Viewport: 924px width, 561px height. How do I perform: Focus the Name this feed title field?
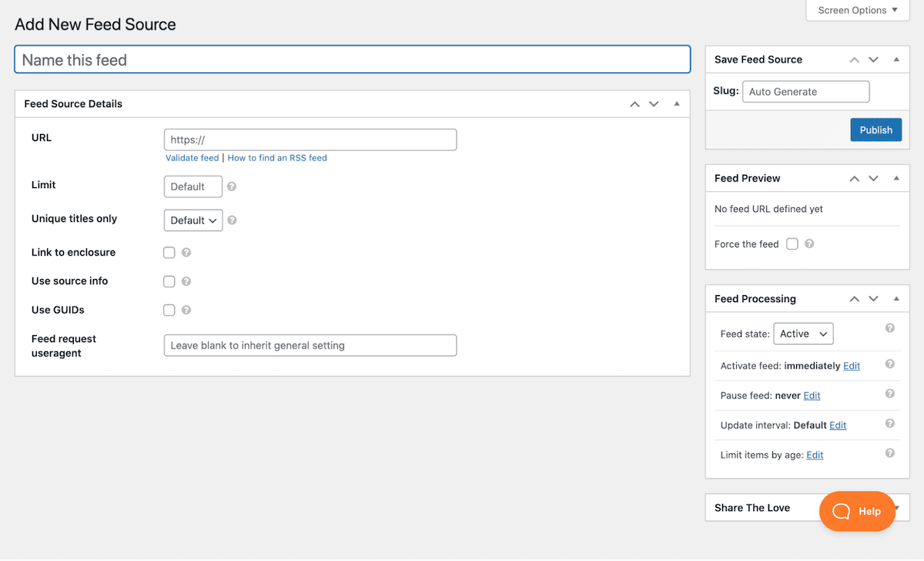coord(352,59)
